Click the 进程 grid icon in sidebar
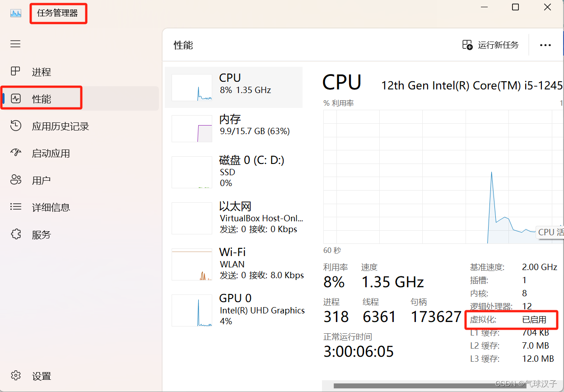The width and height of the screenshot is (564, 392). click(16, 71)
